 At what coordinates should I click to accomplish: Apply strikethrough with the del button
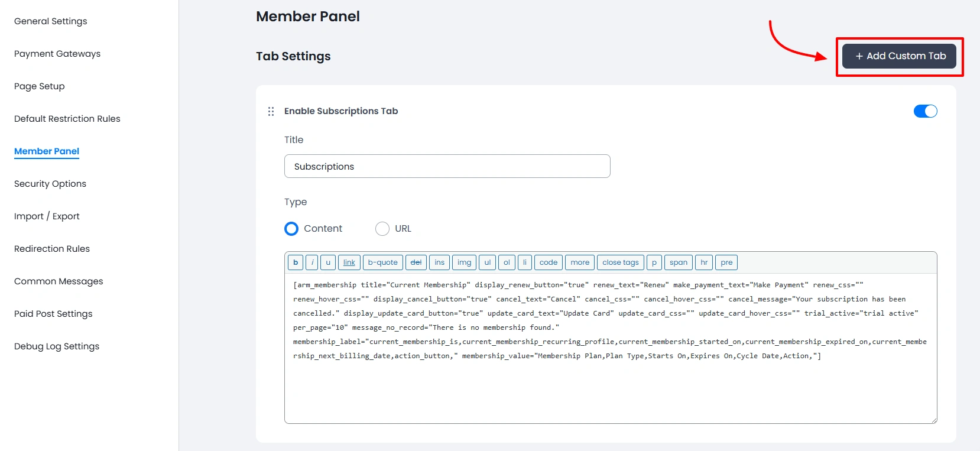(416, 262)
